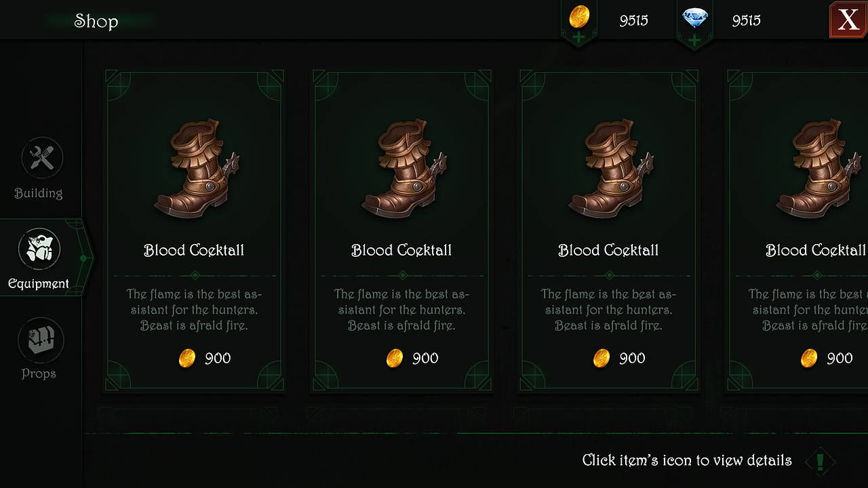Image resolution: width=868 pixels, height=488 pixels.
Task: Click the first card's boot icon
Action: pos(195,169)
